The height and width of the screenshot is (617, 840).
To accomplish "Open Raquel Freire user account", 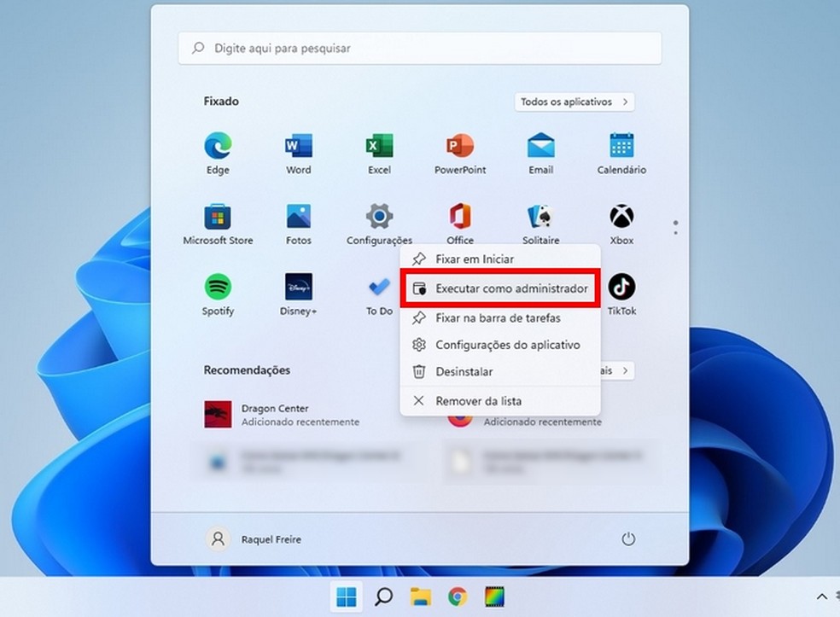I will 254,538.
